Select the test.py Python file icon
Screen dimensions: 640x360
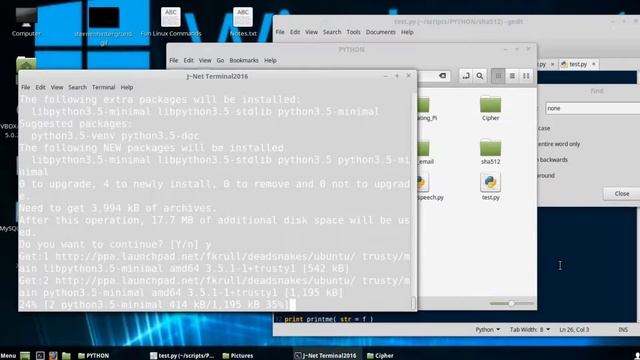(490, 187)
